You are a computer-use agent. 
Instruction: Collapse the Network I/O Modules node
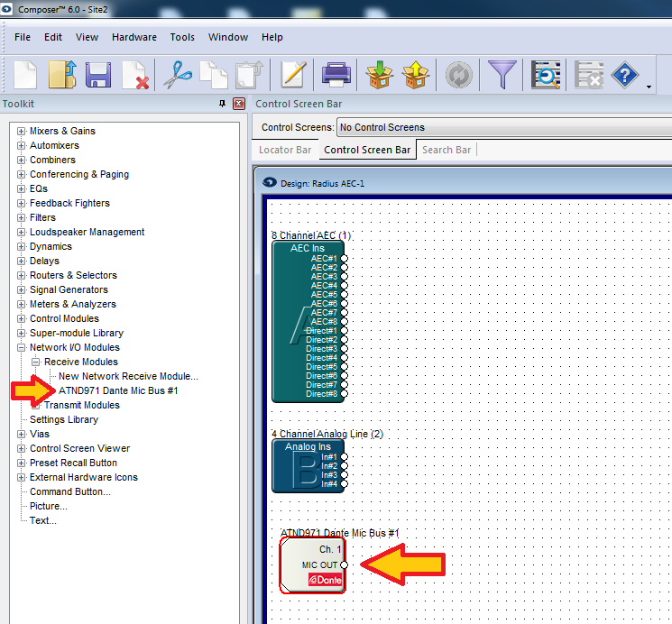[x=21, y=347]
